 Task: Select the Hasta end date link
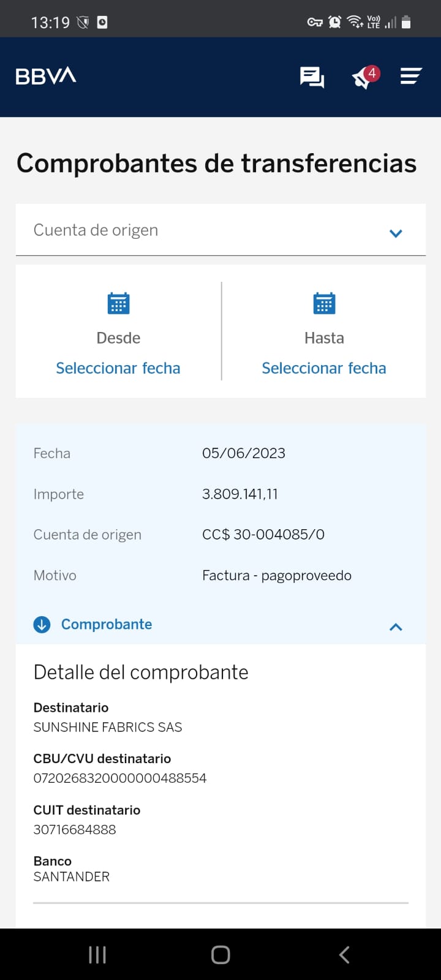[324, 368]
